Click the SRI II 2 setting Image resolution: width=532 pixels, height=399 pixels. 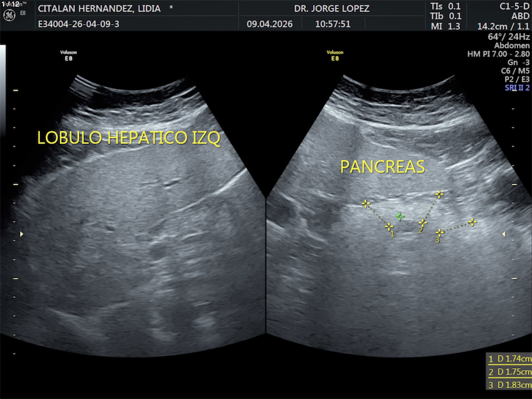point(517,88)
